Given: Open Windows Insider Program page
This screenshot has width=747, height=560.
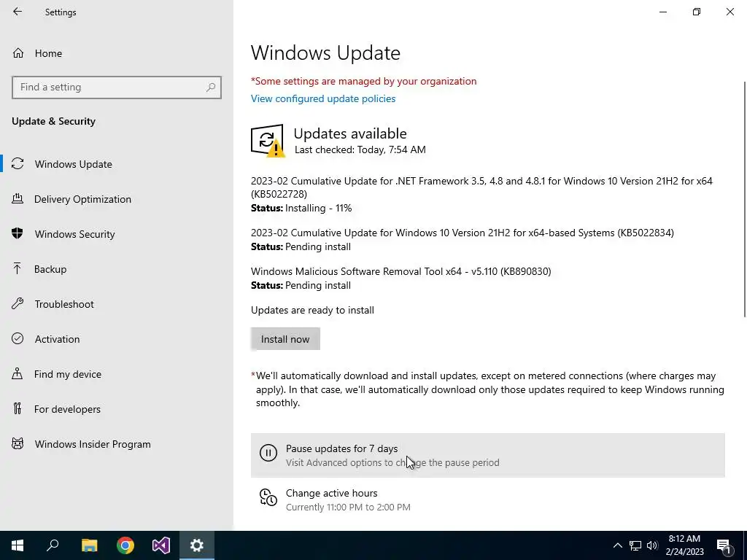Looking at the screenshot, I should 117,444.
